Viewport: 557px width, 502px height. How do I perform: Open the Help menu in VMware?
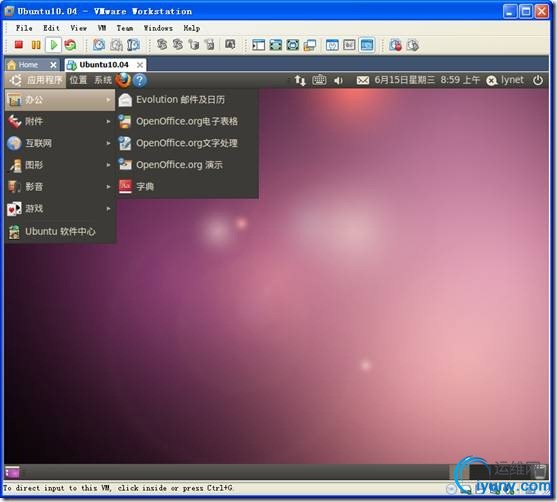tap(191, 28)
